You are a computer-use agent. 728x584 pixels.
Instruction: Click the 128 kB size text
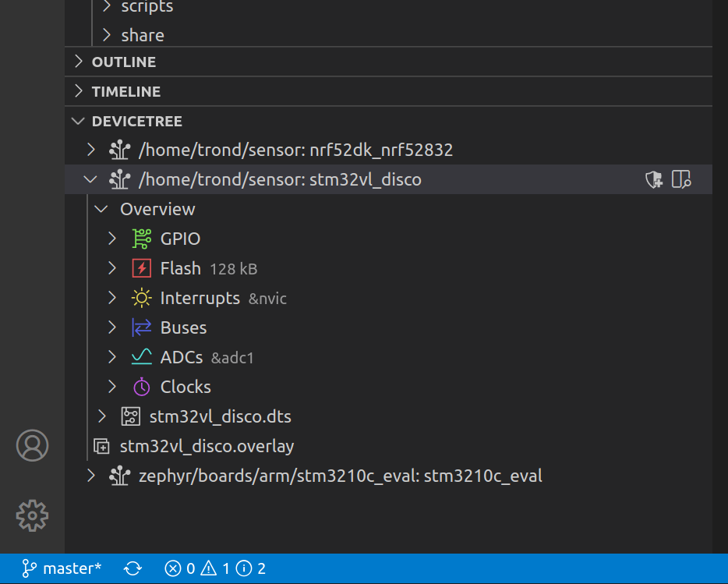[234, 269]
